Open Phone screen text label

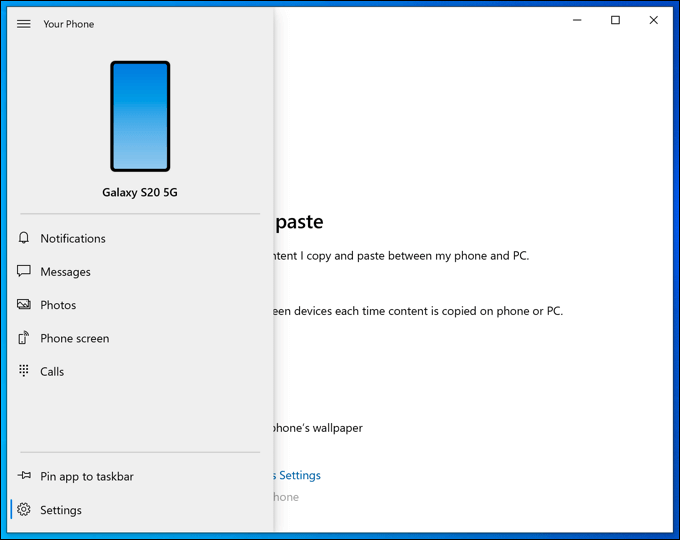click(75, 338)
